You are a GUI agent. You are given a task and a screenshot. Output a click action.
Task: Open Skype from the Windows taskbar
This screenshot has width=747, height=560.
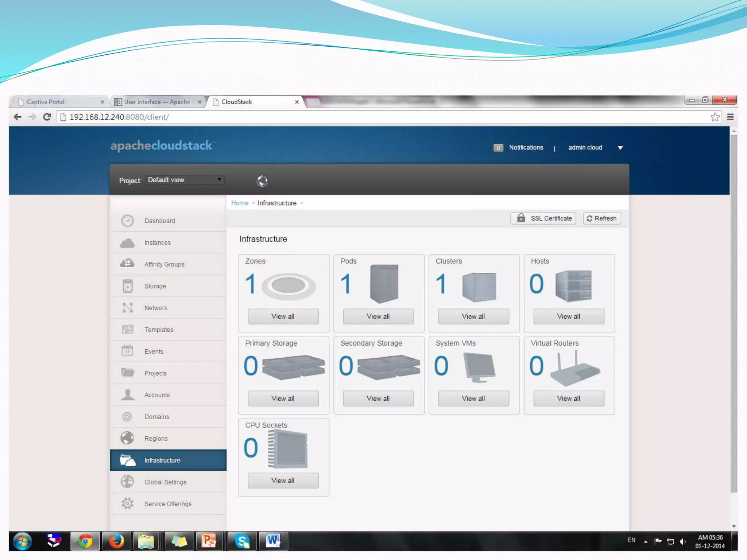tap(242, 541)
